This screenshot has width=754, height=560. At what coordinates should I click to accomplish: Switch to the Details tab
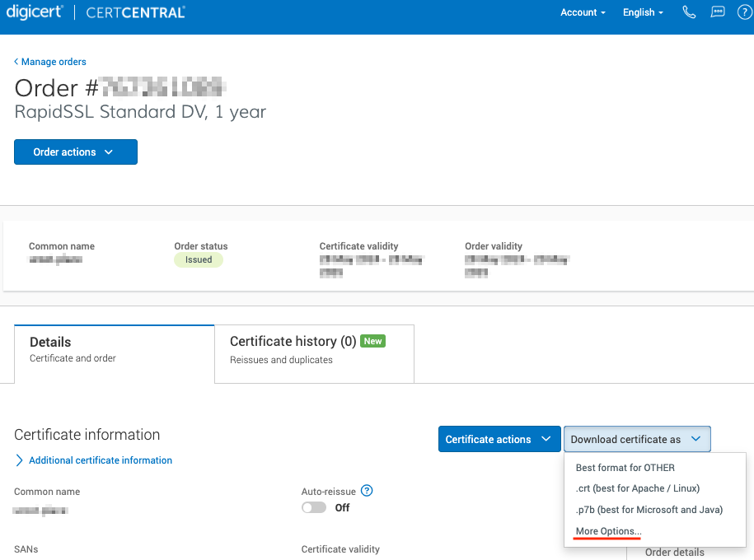(x=115, y=354)
